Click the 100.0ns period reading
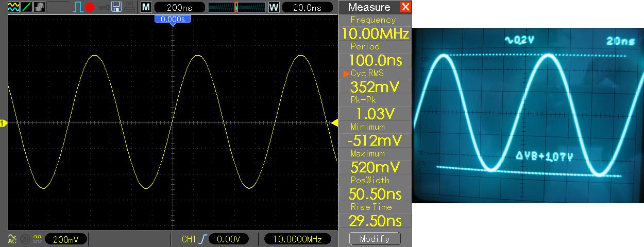The height and width of the screenshot is (247, 644). [375, 60]
